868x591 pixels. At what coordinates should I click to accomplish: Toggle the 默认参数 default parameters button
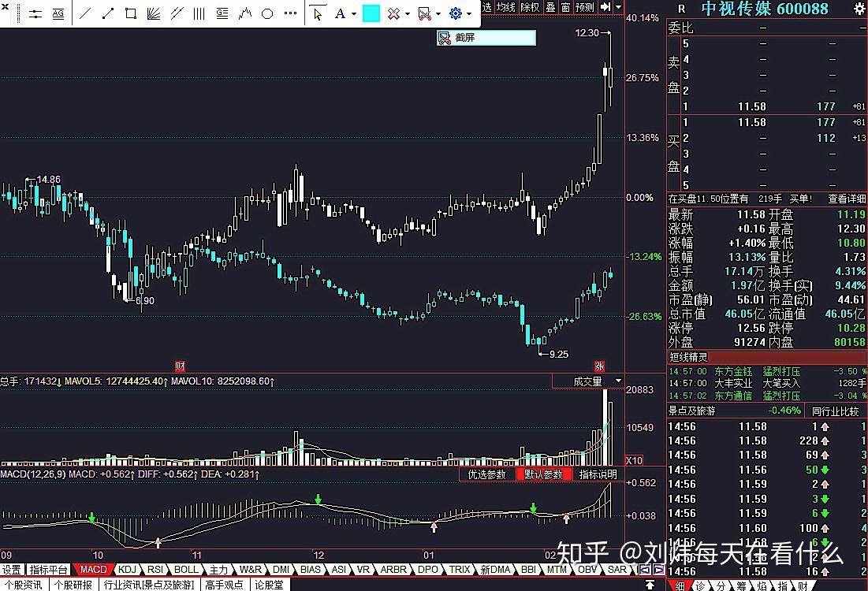click(543, 474)
